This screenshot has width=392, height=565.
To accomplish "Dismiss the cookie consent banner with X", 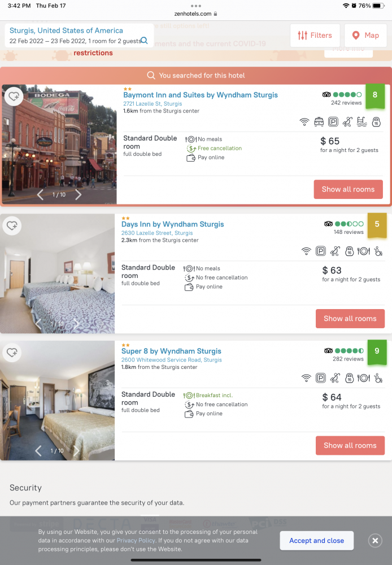I will pyautogui.click(x=375, y=541).
